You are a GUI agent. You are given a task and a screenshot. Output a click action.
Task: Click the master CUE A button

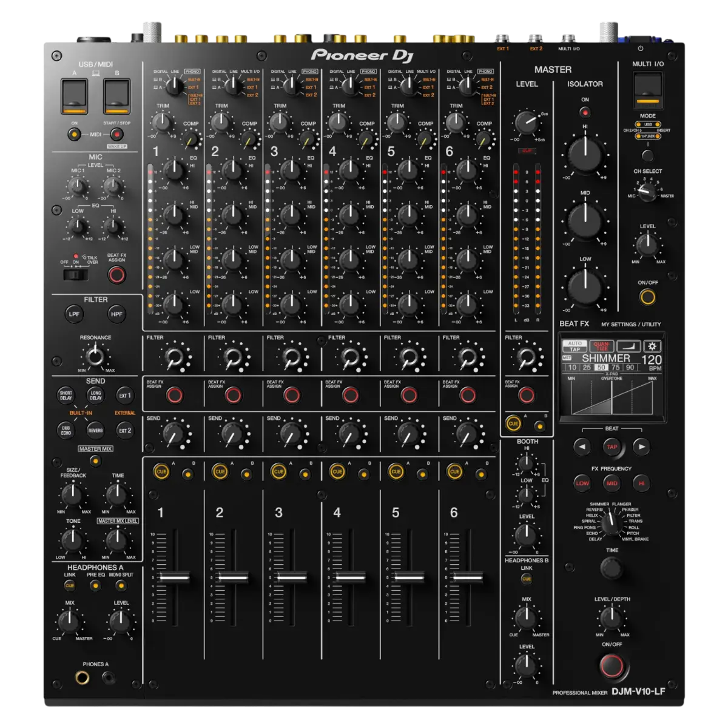tap(513, 423)
